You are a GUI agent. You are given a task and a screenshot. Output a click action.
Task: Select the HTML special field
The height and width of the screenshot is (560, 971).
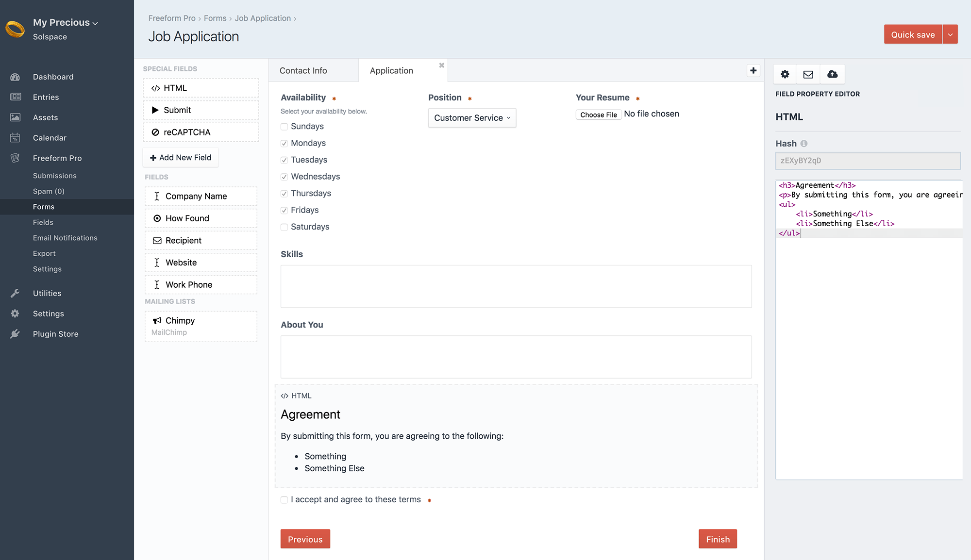pos(201,88)
